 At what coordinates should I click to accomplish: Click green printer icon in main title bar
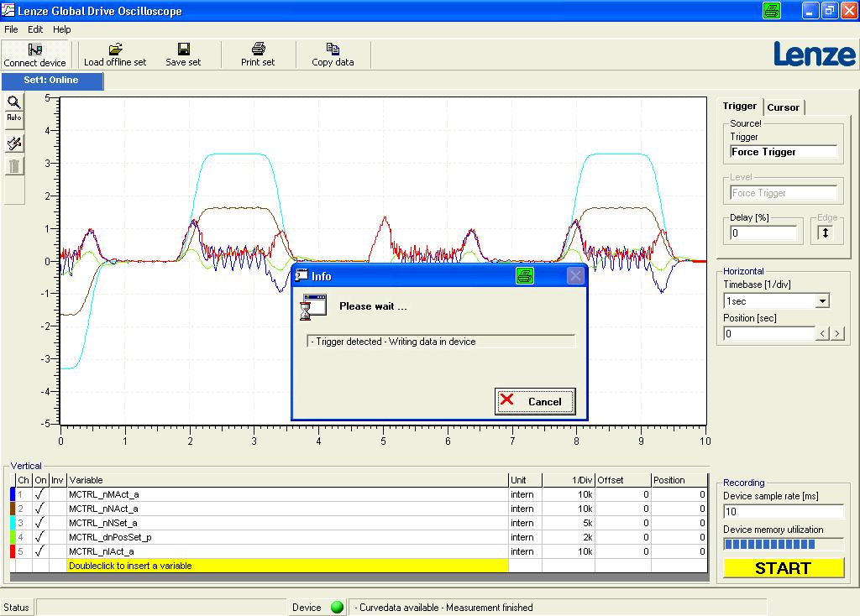[x=772, y=11]
